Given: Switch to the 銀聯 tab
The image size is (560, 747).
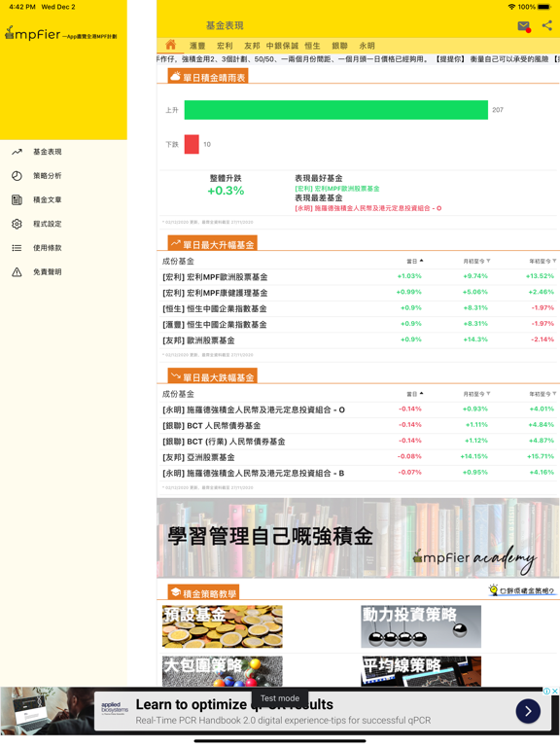Looking at the screenshot, I should coord(339,46).
